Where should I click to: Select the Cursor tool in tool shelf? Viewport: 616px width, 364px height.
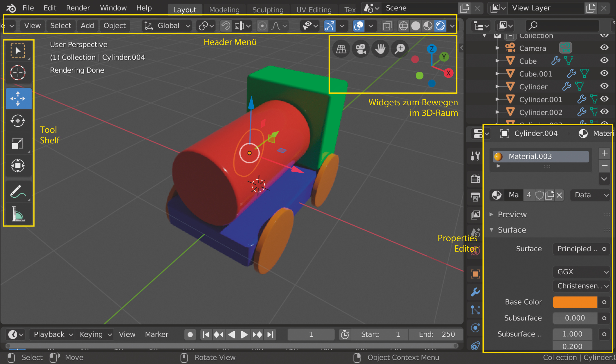[18, 73]
